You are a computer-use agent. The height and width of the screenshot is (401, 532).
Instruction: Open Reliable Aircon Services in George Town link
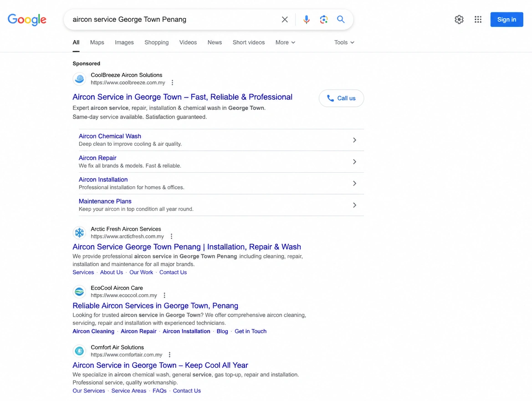coord(155,306)
